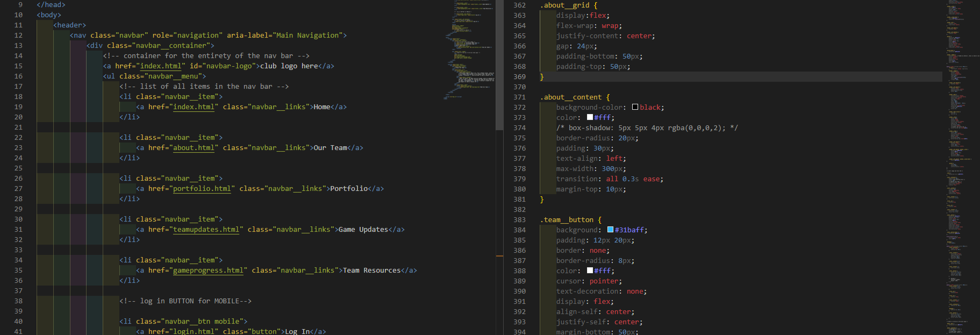Open the login.html href link
The width and height of the screenshot is (980, 335).
[194, 332]
